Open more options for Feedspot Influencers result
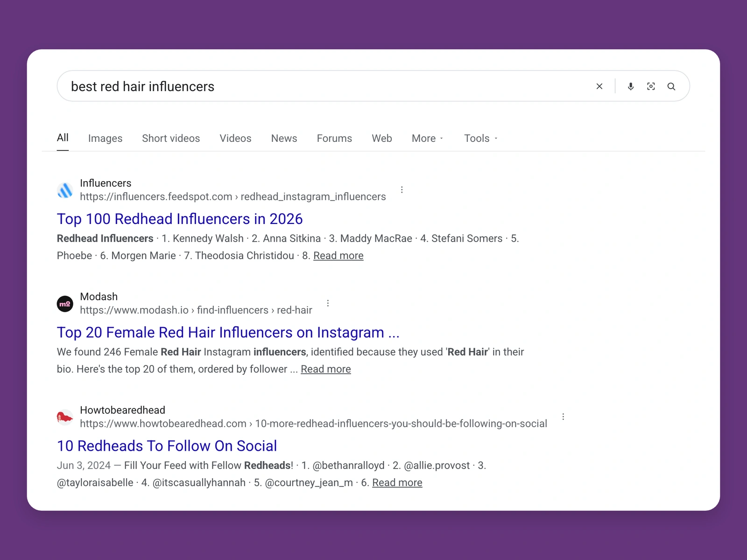This screenshot has width=747, height=560. 402,189
